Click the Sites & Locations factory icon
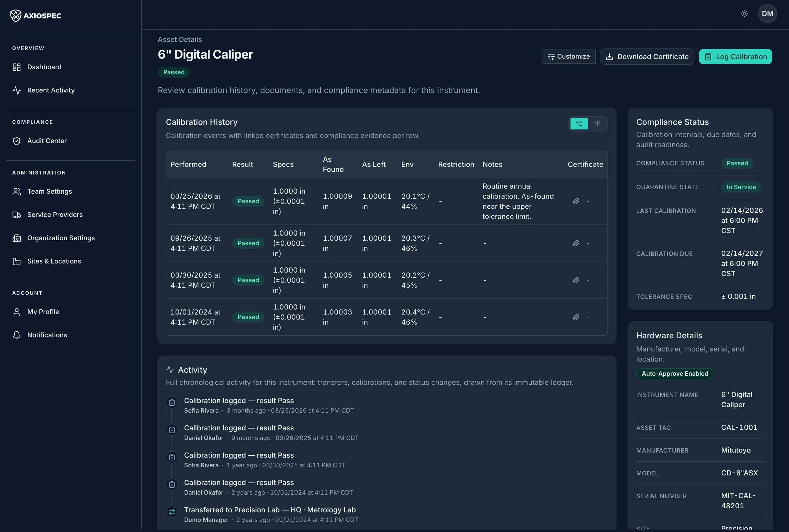 [x=17, y=261]
